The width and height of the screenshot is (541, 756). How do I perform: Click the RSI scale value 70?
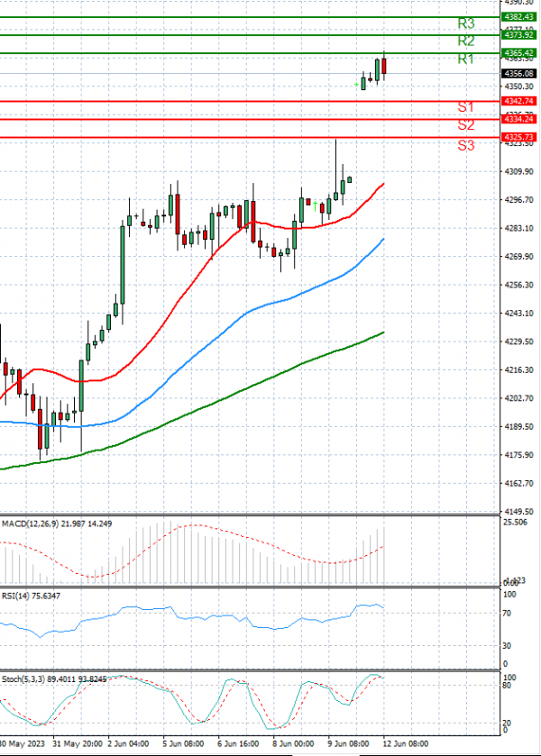[508, 614]
